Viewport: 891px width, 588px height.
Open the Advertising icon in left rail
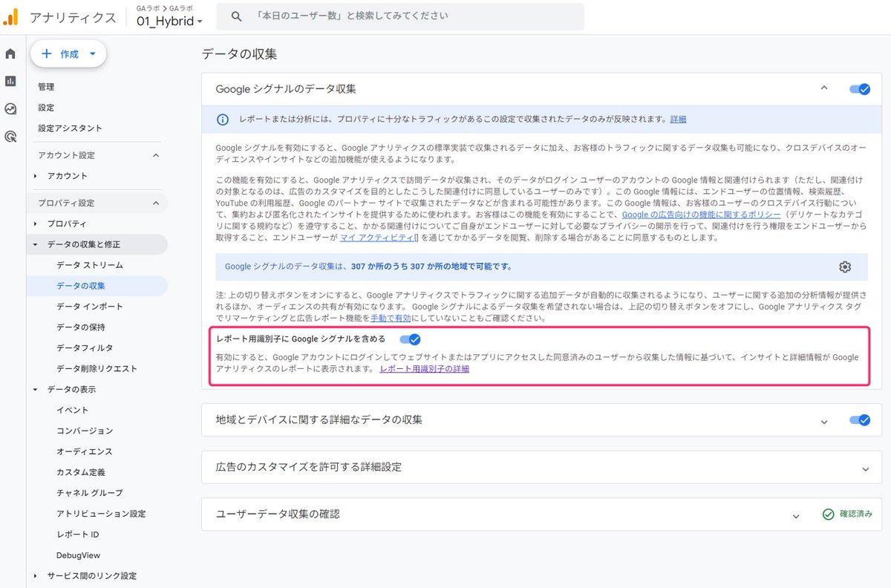pyautogui.click(x=10, y=136)
